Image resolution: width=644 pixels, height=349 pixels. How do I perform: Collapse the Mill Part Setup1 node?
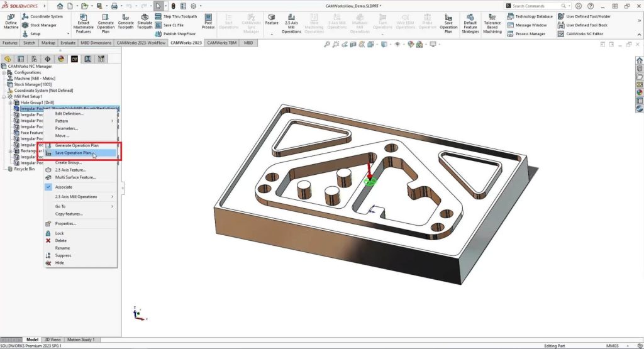pyautogui.click(x=4, y=96)
